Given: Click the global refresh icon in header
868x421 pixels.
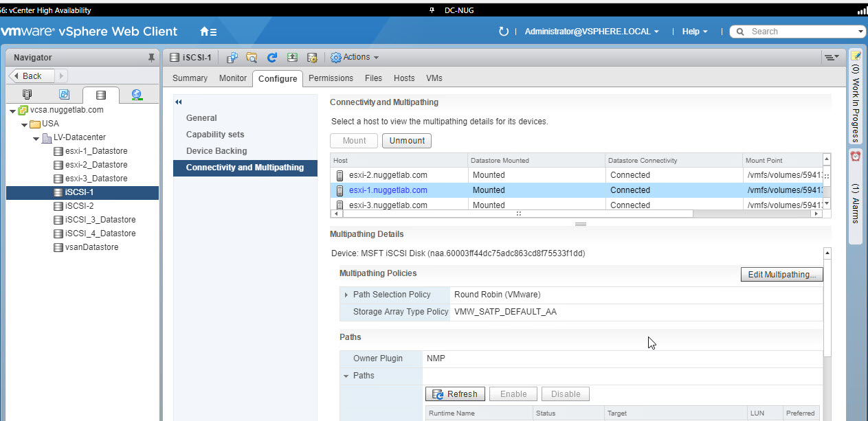Looking at the screenshot, I should pyautogui.click(x=504, y=32).
